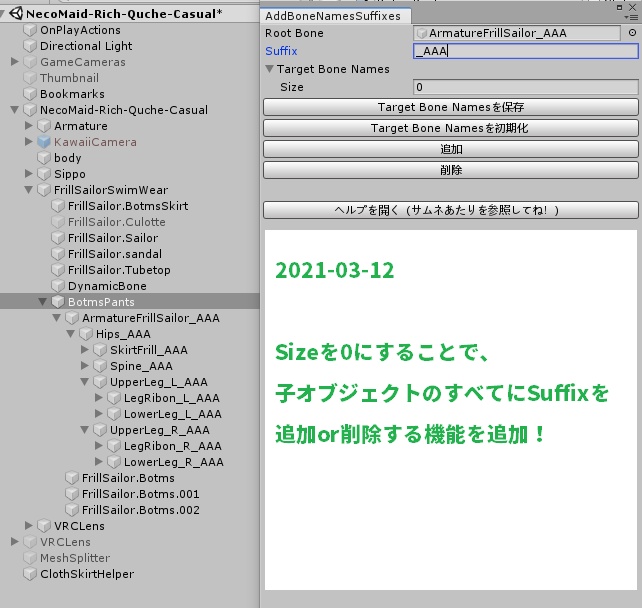Click the Unity scene icon beside NecoMaid-Rich-Quche-Casual*
Image resolution: width=642 pixels, height=608 pixels.
point(16,14)
